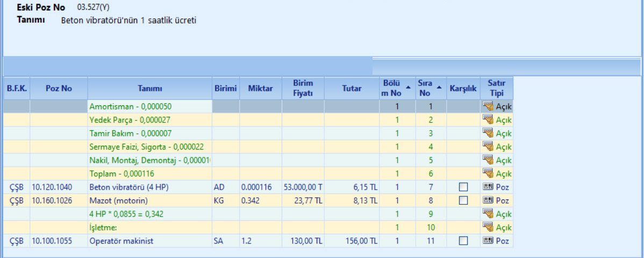Sort by Bölüm No column arrow

pos(408,86)
